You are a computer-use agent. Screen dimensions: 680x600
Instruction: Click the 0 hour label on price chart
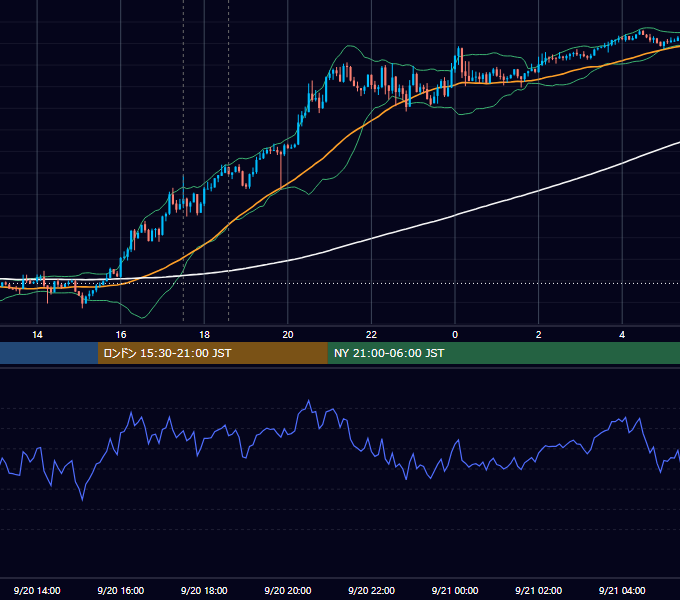coord(455,335)
